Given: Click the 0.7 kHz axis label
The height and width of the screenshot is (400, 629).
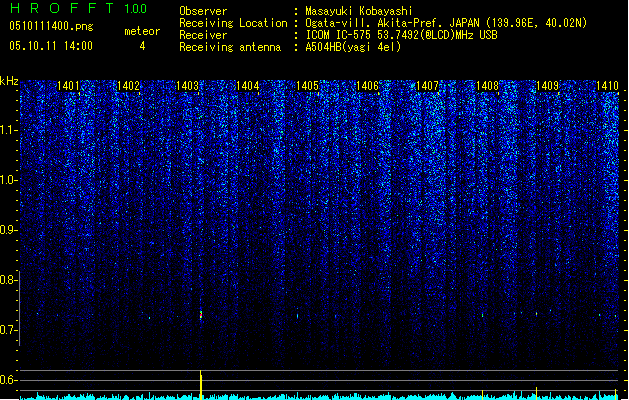Looking at the screenshot, I should (x=7, y=330).
